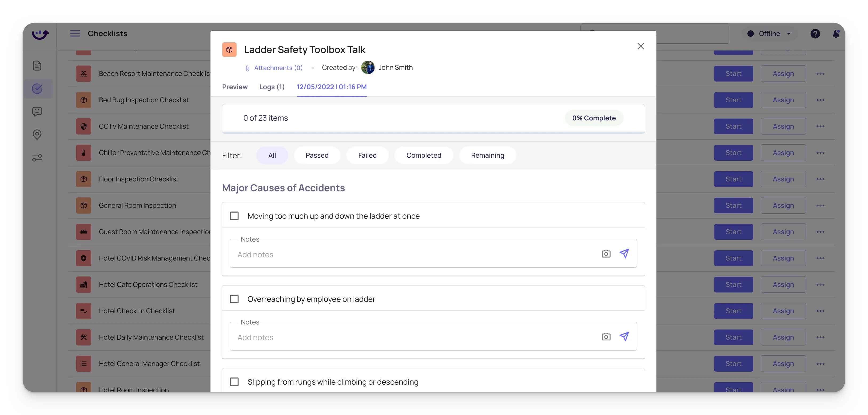Check 'Moving too much up and down' item
Viewport: 868px width, 415px height.
(x=234, y=216)
